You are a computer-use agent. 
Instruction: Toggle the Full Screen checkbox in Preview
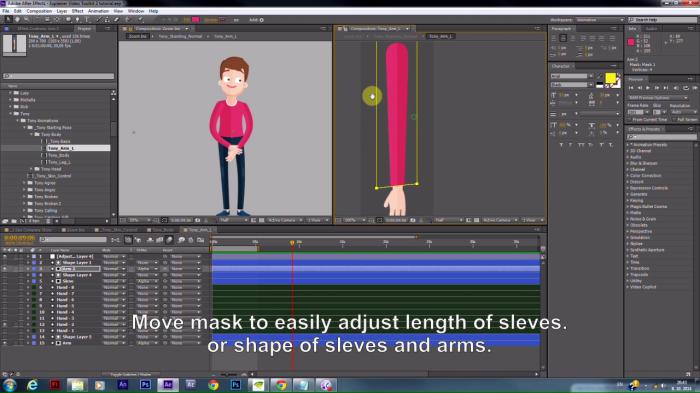point(674,120)
